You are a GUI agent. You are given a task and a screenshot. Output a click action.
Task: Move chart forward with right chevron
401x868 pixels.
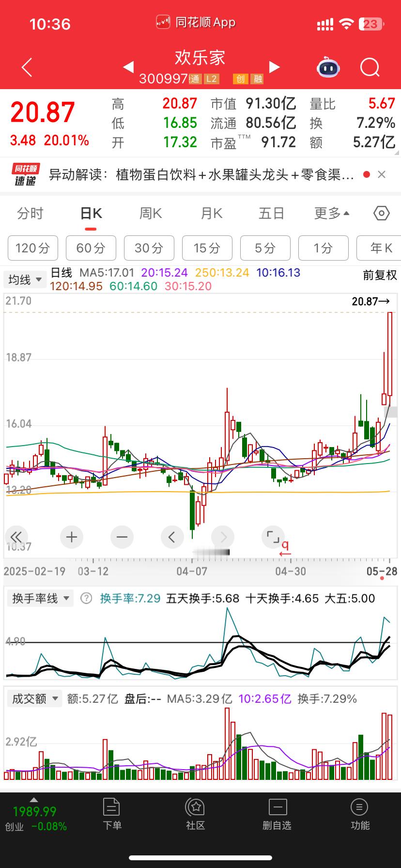pos(223,537)
